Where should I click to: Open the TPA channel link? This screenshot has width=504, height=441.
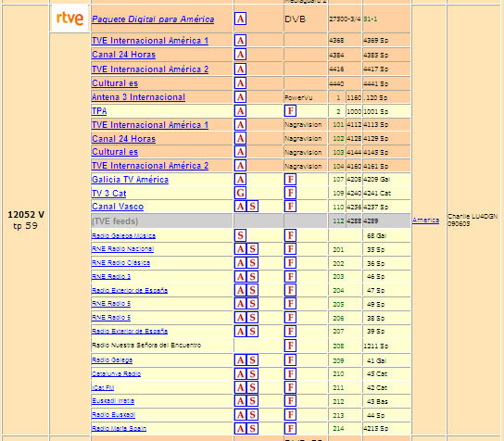point(99,111)
